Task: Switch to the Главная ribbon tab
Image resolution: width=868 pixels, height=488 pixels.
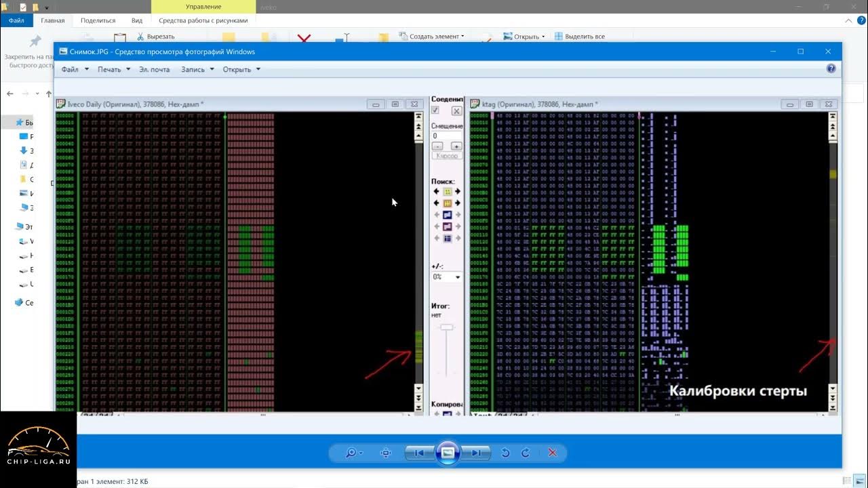Action: pos(53,20)
